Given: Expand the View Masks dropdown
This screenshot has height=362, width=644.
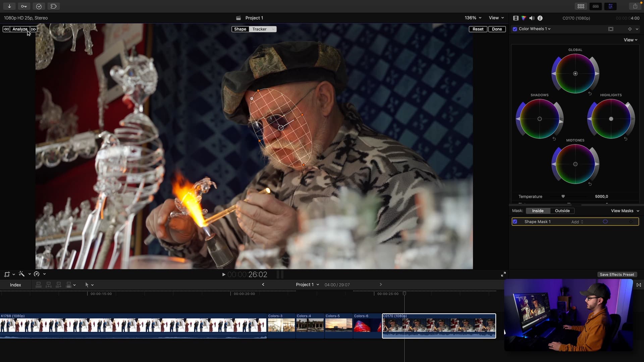Looking at the screenshot, I should [625, 211].
